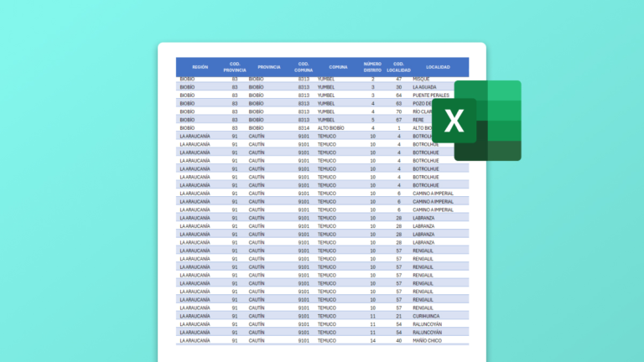
Task: Select the COD. PROVINCIA column header
Action: click(x=235, y=66)
